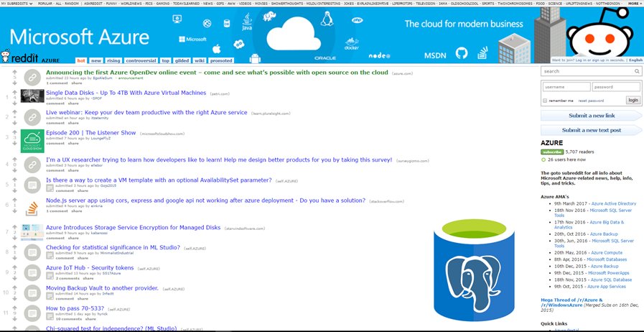Click Stack Overflow icon beside Node.js post
Screen dimensions: 644x332
point(32,208)
